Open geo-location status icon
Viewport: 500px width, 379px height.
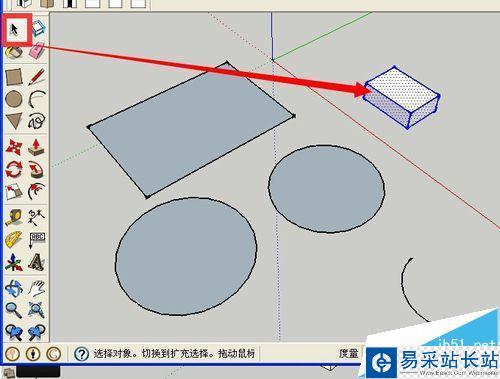coord(13,354)
